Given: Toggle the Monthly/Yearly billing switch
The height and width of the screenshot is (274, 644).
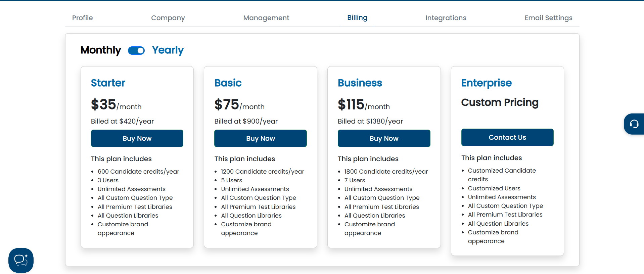Looking at the screenshot, I should pyautogui.click(x=136, y=51).
